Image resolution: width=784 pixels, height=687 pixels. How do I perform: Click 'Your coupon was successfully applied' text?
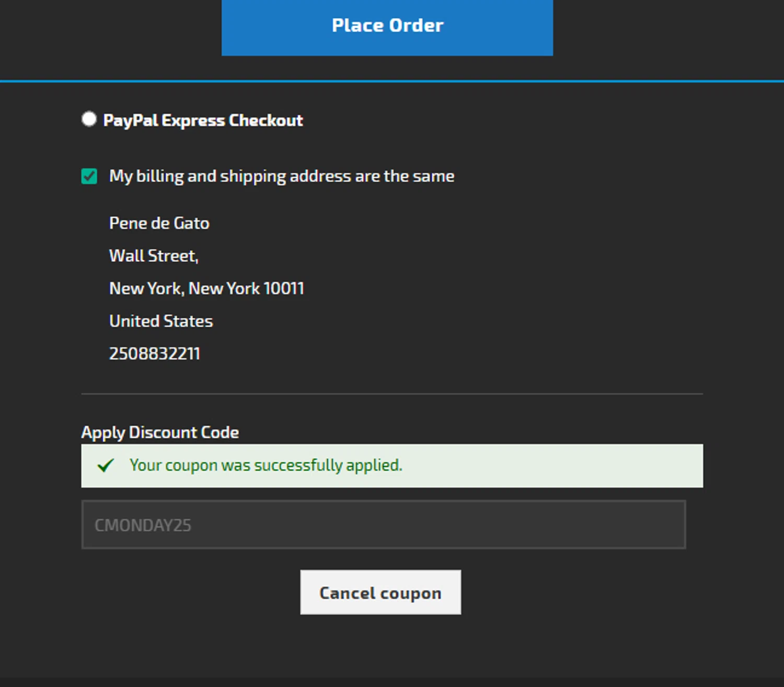pyautogui.click(x=266, y=465)
